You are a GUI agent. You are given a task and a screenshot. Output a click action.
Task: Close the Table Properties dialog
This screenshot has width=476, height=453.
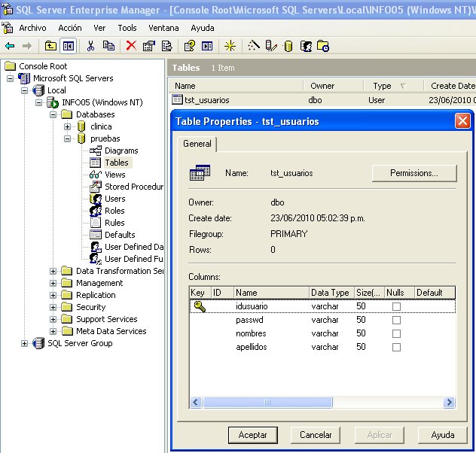point(462,121)
